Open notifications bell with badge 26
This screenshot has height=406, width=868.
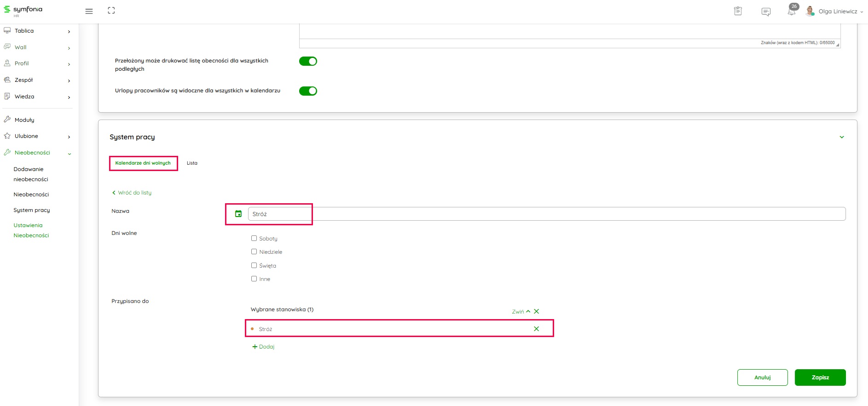[x=792, y=11]
